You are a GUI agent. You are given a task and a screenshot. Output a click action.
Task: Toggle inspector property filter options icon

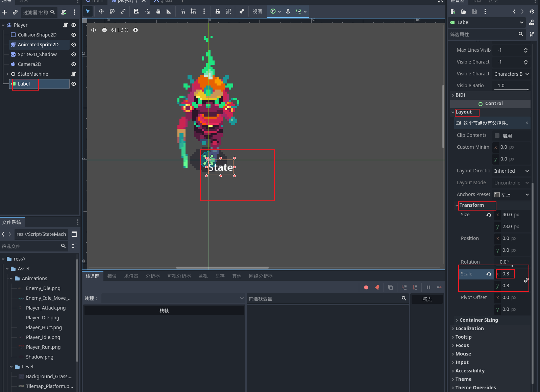(x=532, y=34)
